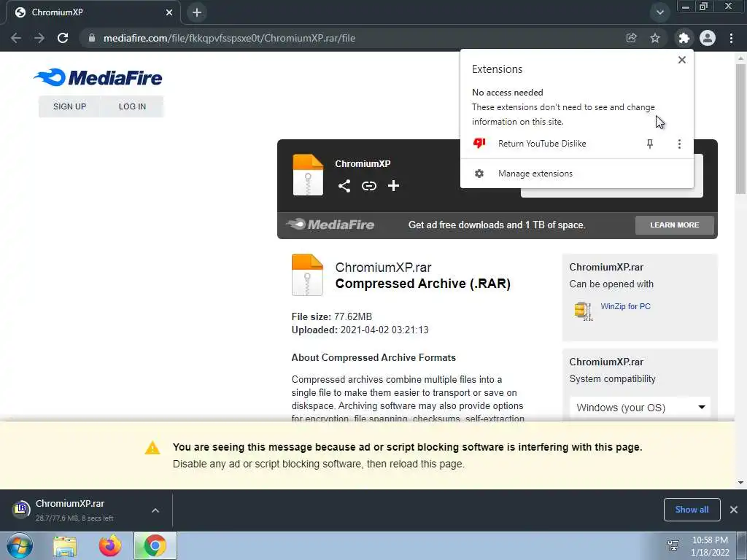Click the Extensions puzzle-piece icon
This screenshot has width=747, height=560.
pos(684,38)
